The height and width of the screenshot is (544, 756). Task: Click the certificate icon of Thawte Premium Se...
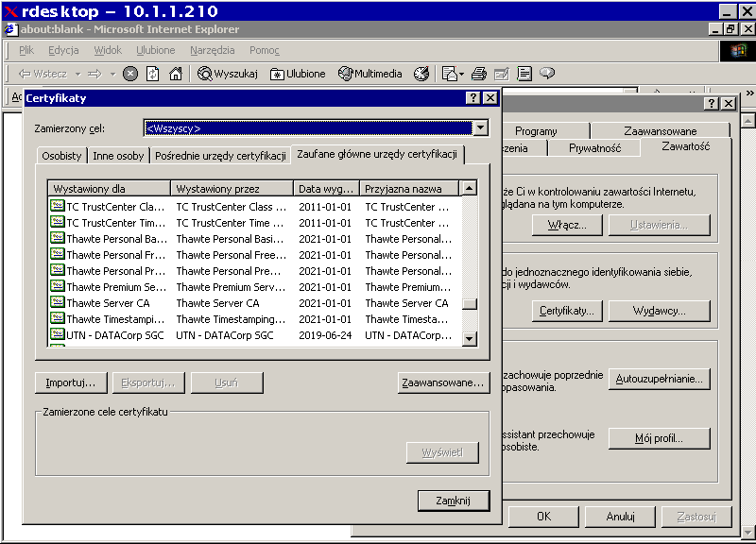[x=58, y=286]
